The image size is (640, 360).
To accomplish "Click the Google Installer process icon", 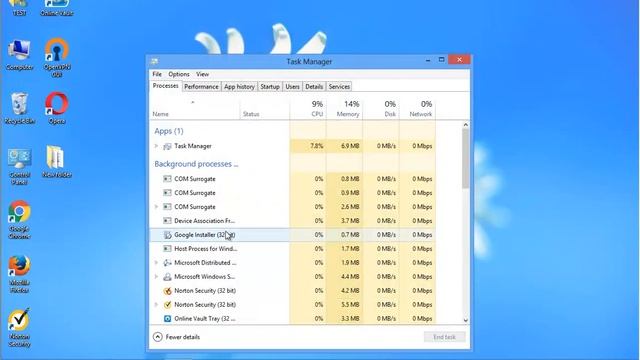I will click(167, 235).
